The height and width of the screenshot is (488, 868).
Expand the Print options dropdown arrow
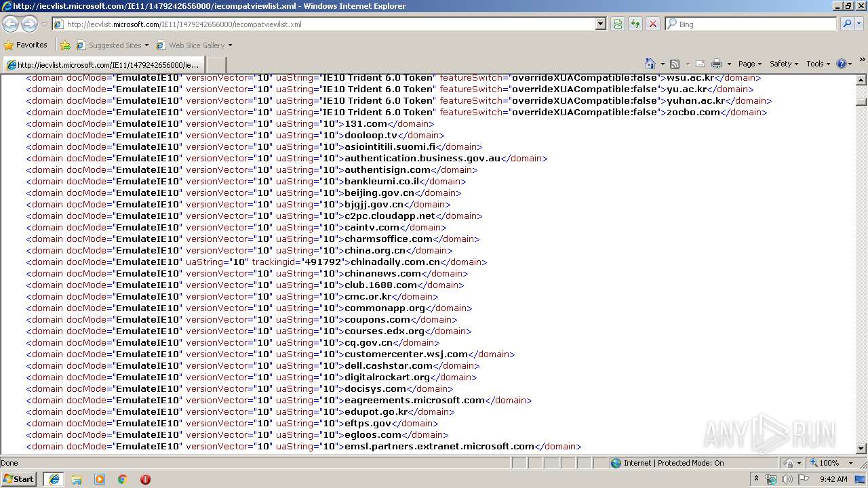coord(729,64)
